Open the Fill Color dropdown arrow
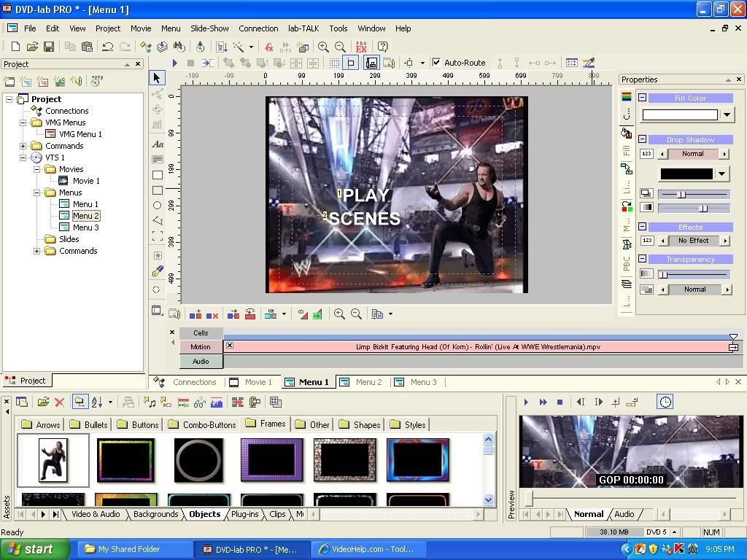747x560 pixels. [x=727, y=114]
